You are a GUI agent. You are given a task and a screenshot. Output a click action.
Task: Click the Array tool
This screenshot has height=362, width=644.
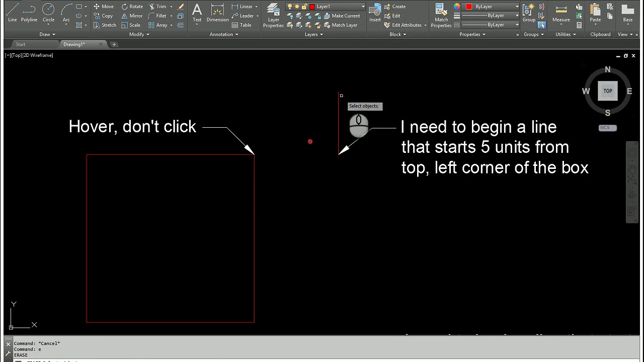click(157, 25)
